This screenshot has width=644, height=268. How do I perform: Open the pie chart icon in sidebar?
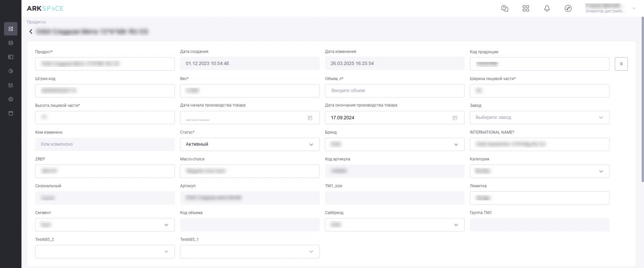[x=11, y=71]
